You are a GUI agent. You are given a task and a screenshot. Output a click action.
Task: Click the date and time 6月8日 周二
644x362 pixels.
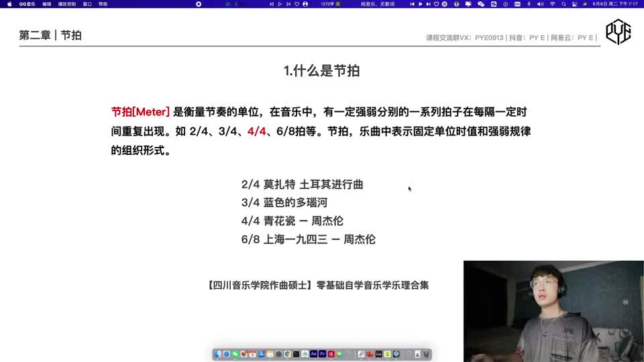[615, 4]
